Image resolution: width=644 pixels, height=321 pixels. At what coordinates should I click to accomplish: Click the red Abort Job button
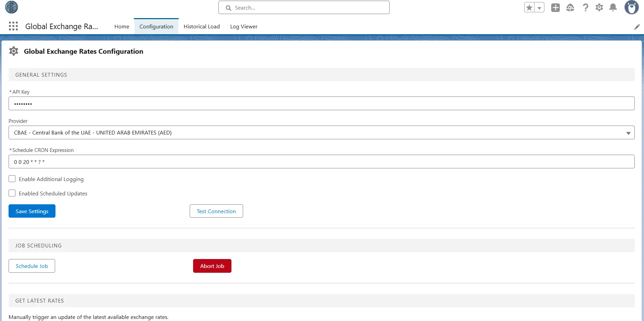coord(212,266)
